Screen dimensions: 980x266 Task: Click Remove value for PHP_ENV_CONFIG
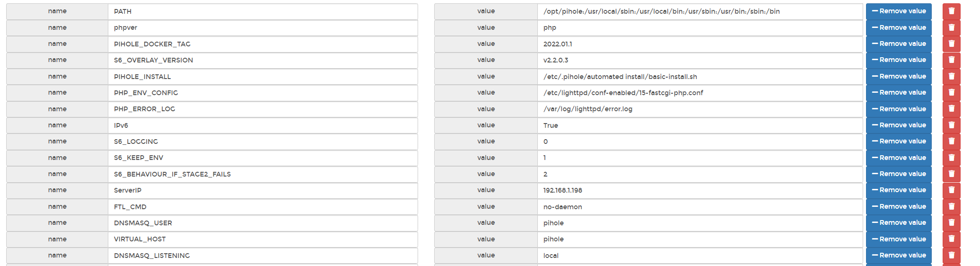tap(899, 92)
